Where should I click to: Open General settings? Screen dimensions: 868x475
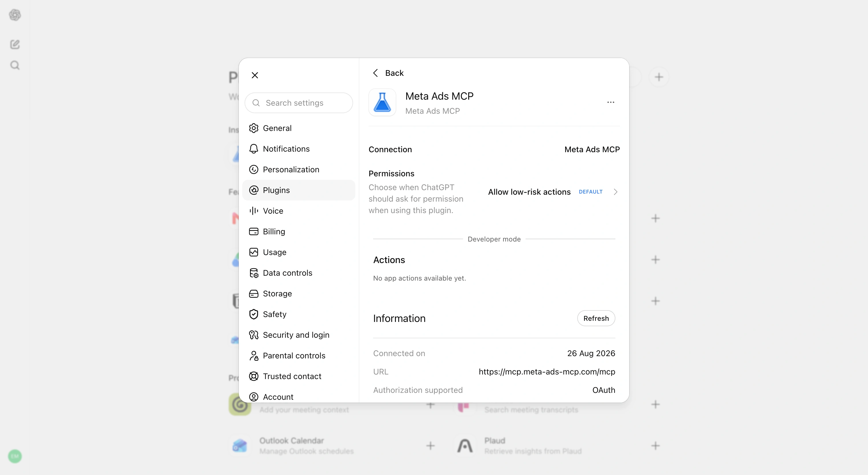299,128
